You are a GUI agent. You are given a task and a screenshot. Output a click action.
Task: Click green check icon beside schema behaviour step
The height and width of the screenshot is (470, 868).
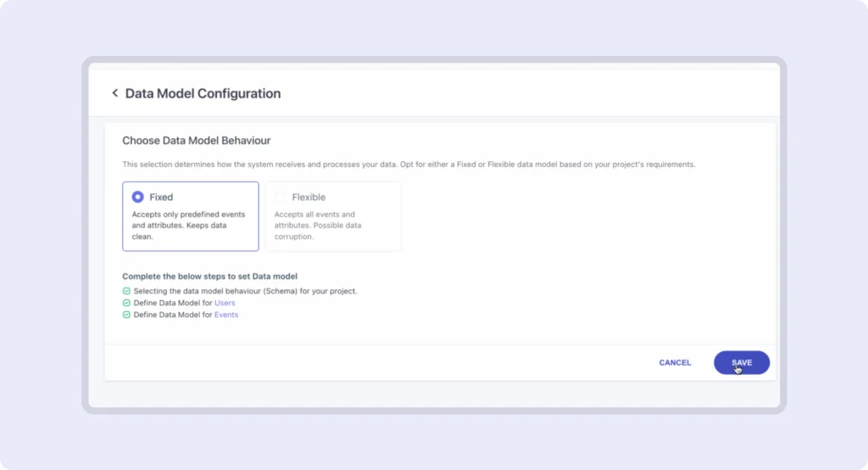pos(126,291)
